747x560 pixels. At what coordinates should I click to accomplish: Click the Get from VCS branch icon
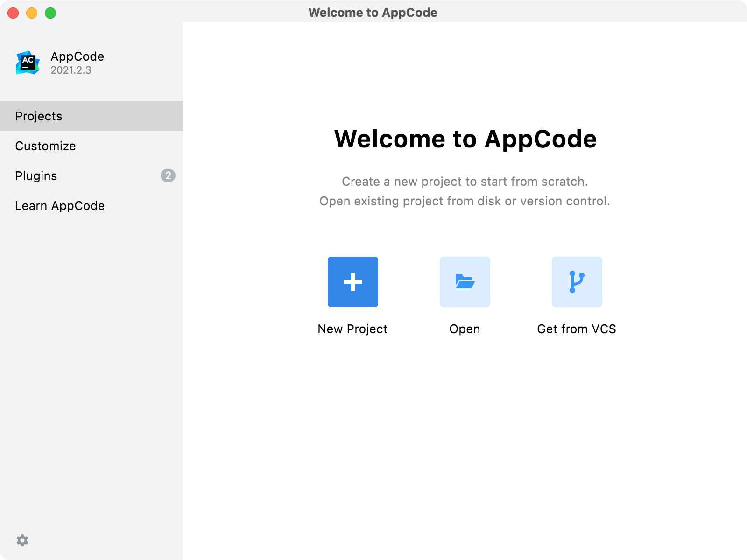[577, 282]
